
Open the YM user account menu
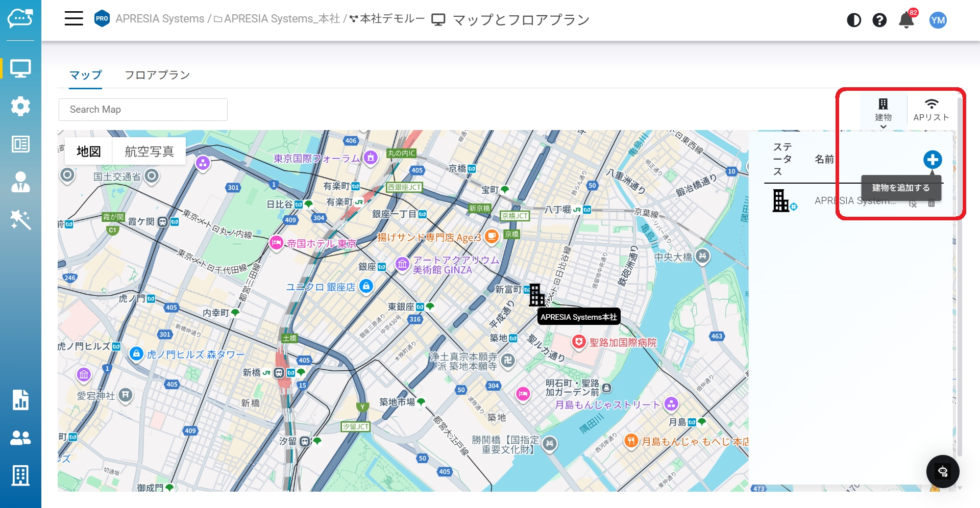938,20
